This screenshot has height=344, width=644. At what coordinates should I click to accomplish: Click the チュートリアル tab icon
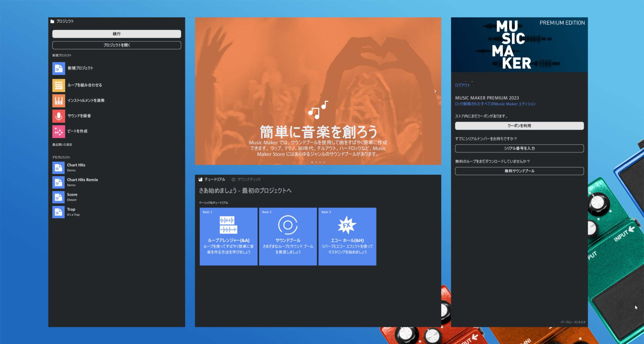point(200,179)
